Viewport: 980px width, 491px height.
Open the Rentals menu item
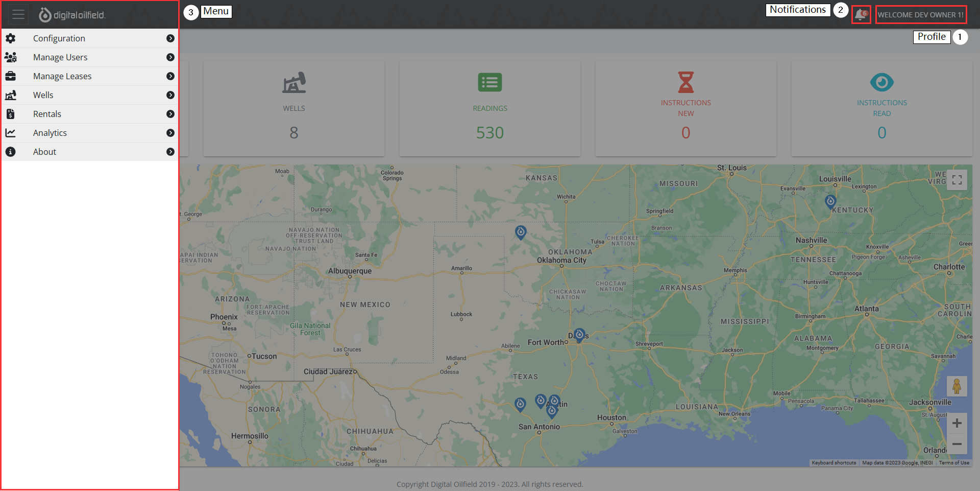tap(47, 114)
